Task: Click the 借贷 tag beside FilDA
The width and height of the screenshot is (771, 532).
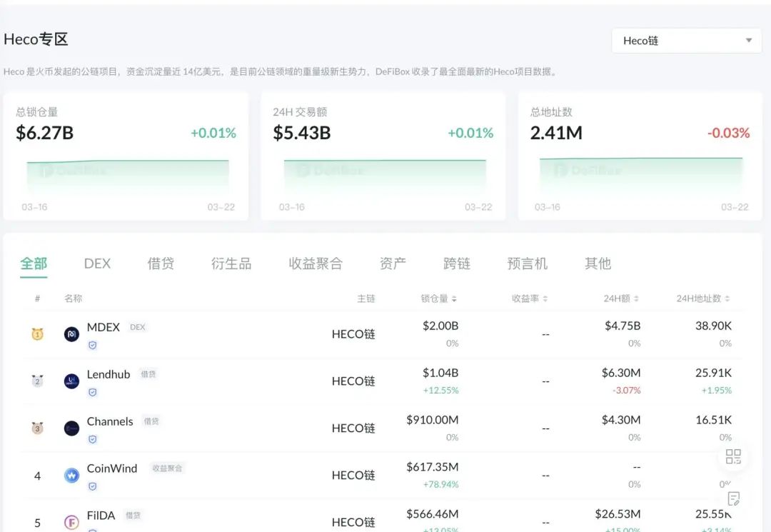Action: [133, 516]
